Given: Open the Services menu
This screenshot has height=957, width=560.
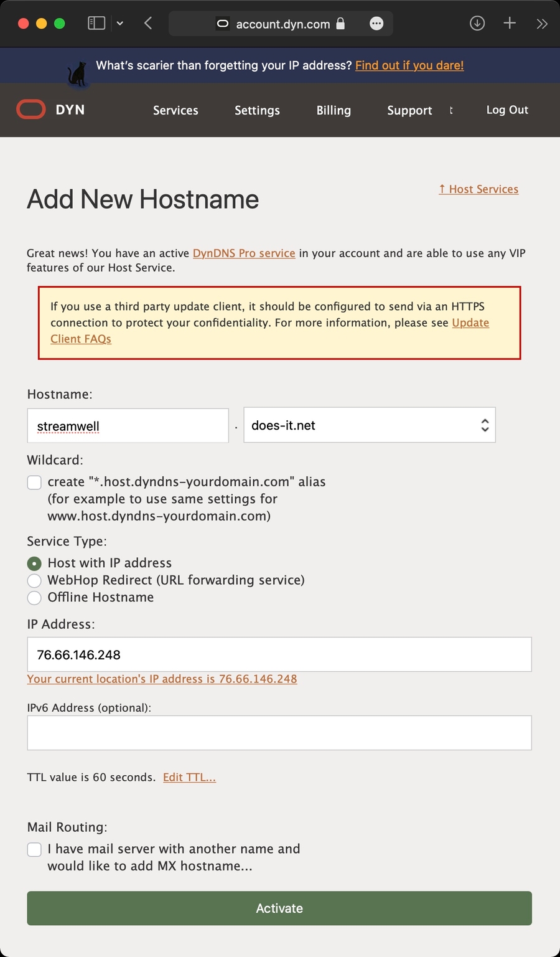Looking at the screenshot, I should (x=175, y=110).
